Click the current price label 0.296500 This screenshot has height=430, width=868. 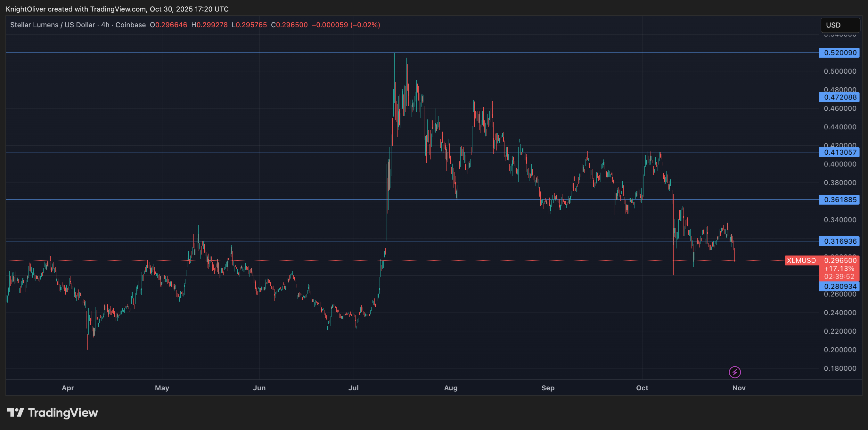tap(840, 260)
